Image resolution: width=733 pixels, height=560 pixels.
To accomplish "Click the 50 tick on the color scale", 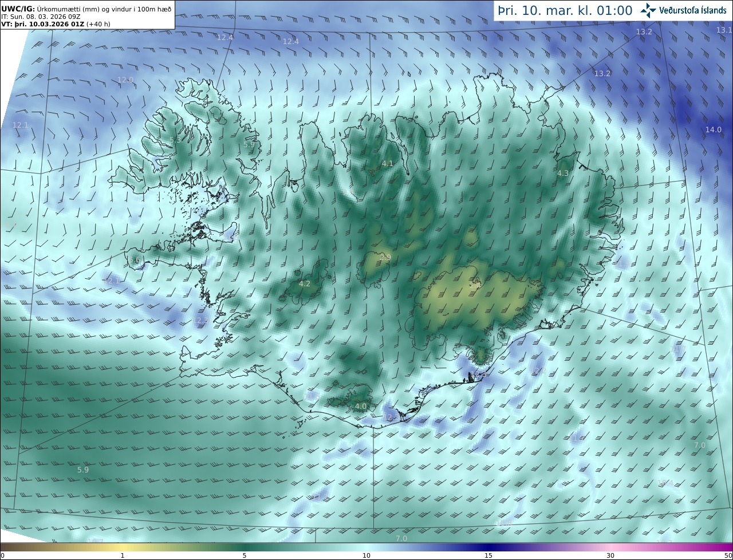I will pyautogui.click(x=728, y=555).
